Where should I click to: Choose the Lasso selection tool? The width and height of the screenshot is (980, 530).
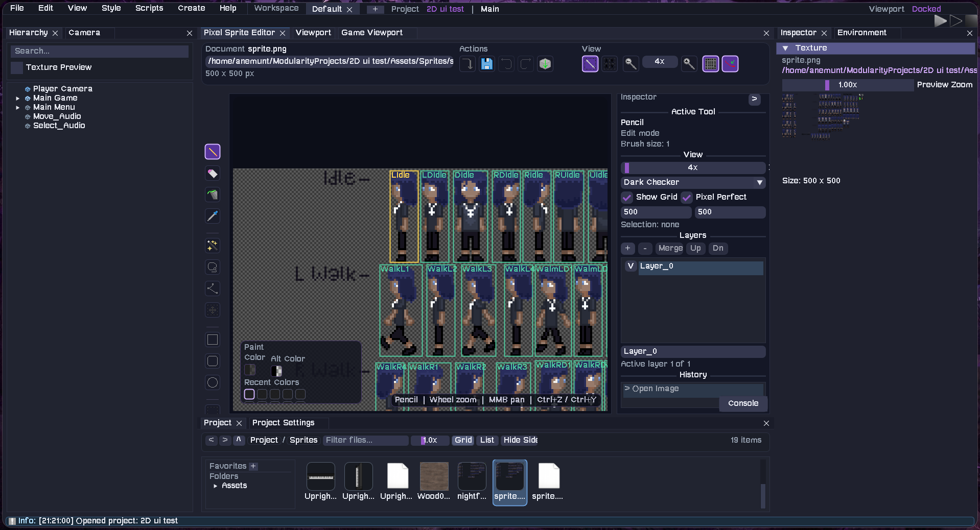click(213, 267)
